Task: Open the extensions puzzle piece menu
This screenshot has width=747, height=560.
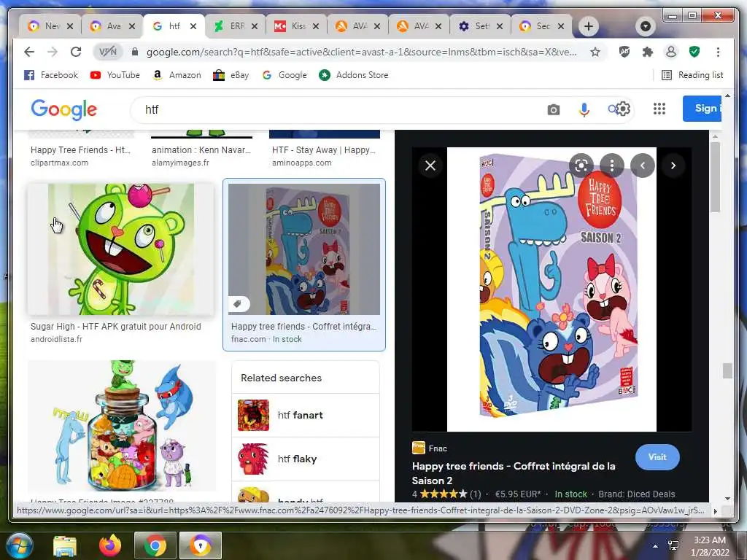Action: 648,52
